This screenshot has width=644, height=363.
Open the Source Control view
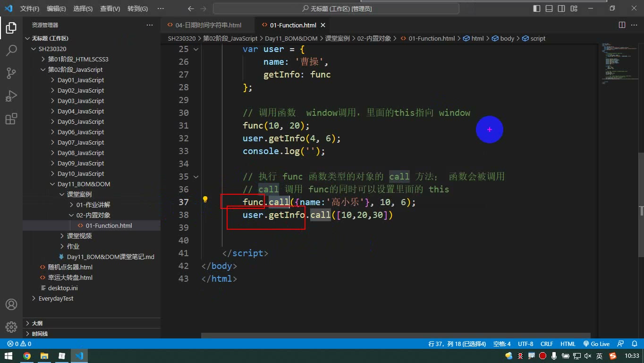pyautogui.click(x=11, y=73)
